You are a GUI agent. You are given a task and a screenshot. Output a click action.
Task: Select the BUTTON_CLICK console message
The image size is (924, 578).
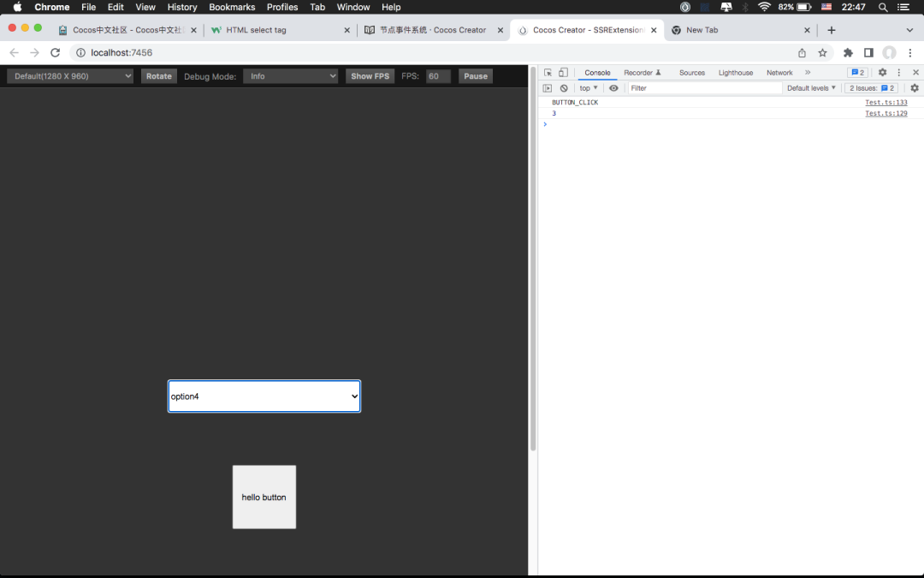[575, 102]
